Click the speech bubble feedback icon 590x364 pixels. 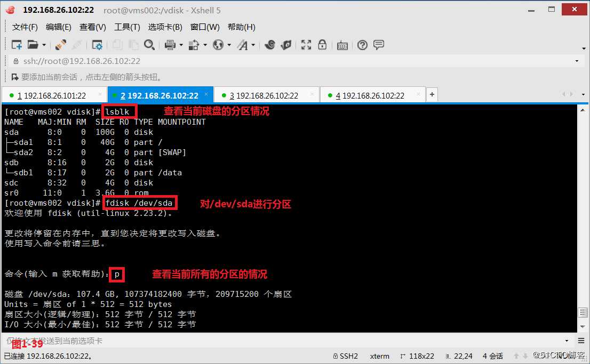(379, 45)
